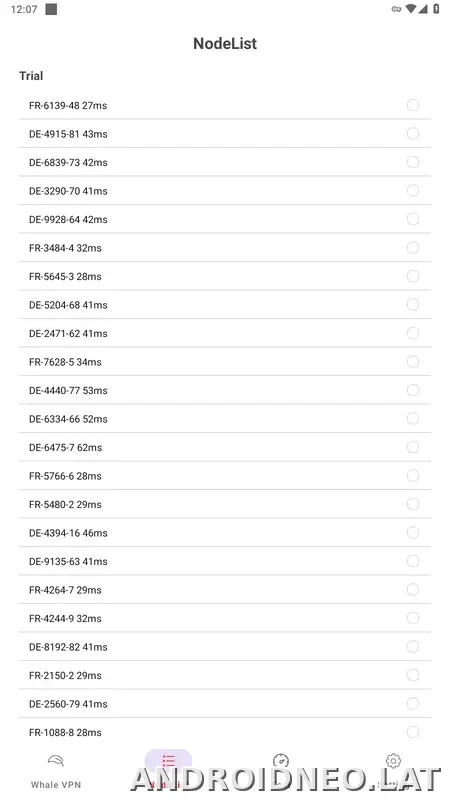Tap the Trial section header

(x=31, y=76)
